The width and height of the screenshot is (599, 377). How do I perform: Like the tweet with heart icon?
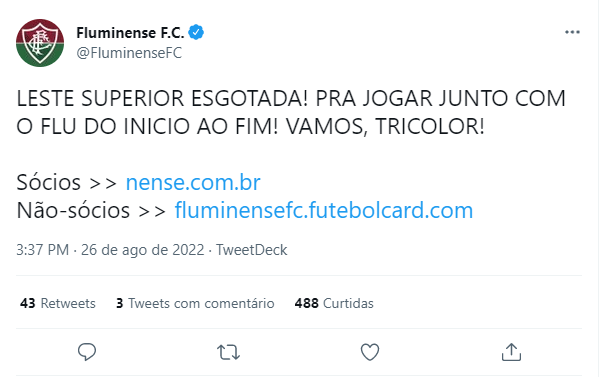coord(370,352)
